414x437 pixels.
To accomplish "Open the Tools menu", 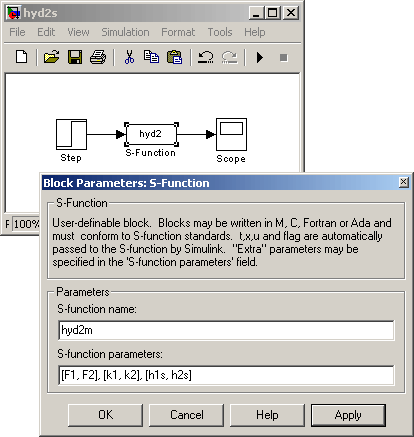I will [220, 32].
